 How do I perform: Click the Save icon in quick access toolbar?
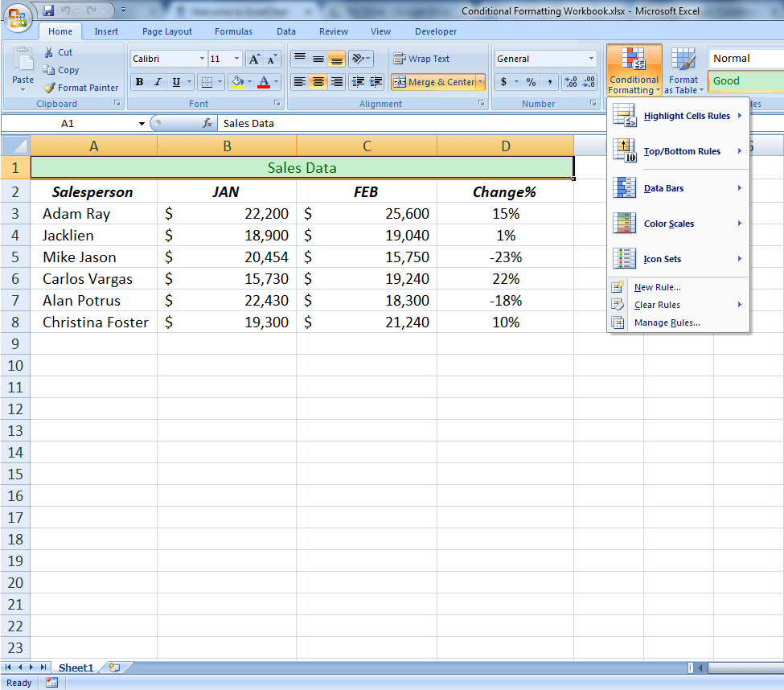pyautogui.click(x=48, y=10)
